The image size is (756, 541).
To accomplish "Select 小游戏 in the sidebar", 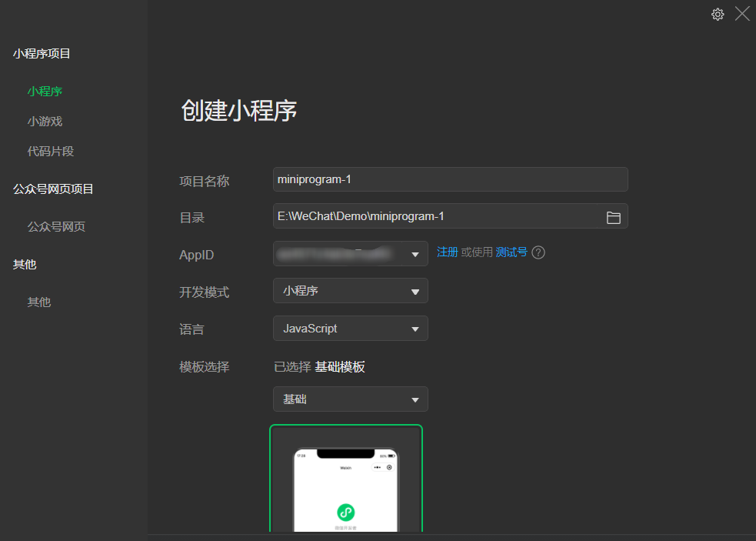I will [45, 121].
